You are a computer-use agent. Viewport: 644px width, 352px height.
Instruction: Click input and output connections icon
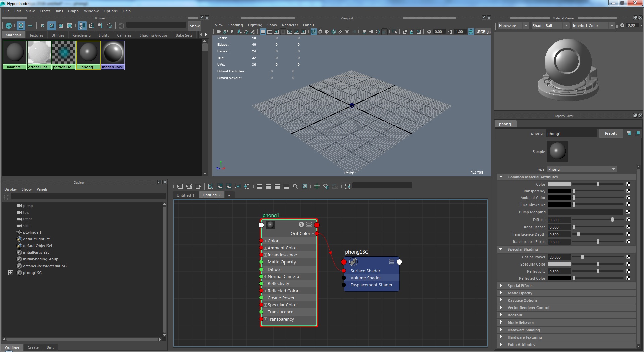(189, 186)
